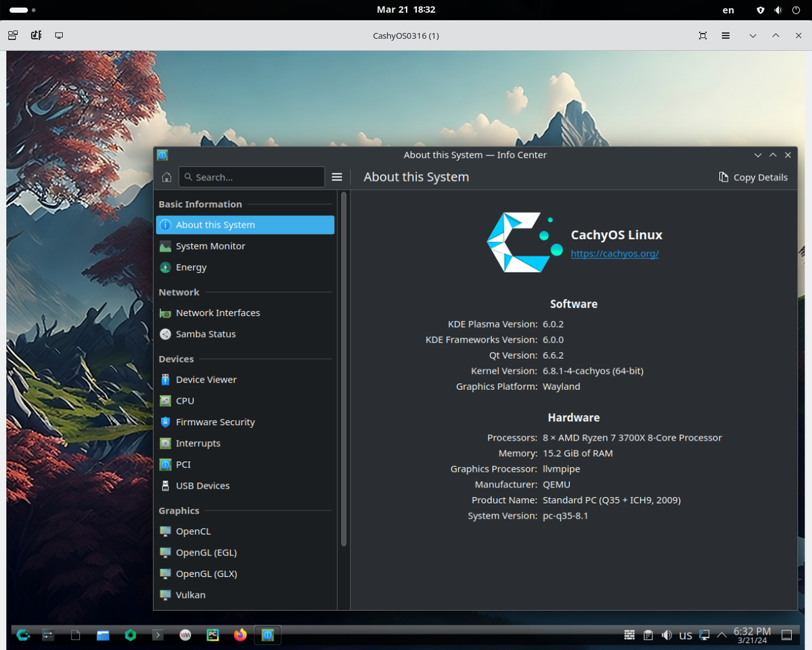812x650 pixels.
Task: Open the cachyos.org link
Action: pos(614,254)
